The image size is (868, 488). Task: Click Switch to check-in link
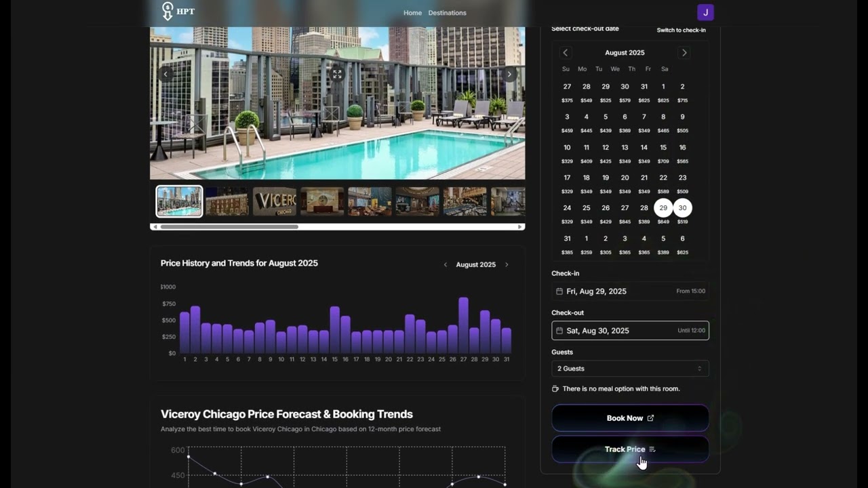681,30
